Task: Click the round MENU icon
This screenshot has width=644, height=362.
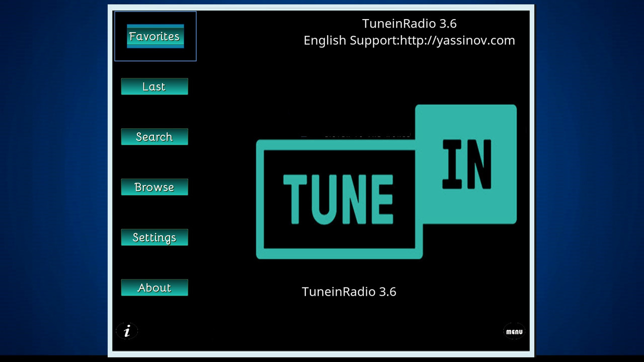Action: pos(514,331)
